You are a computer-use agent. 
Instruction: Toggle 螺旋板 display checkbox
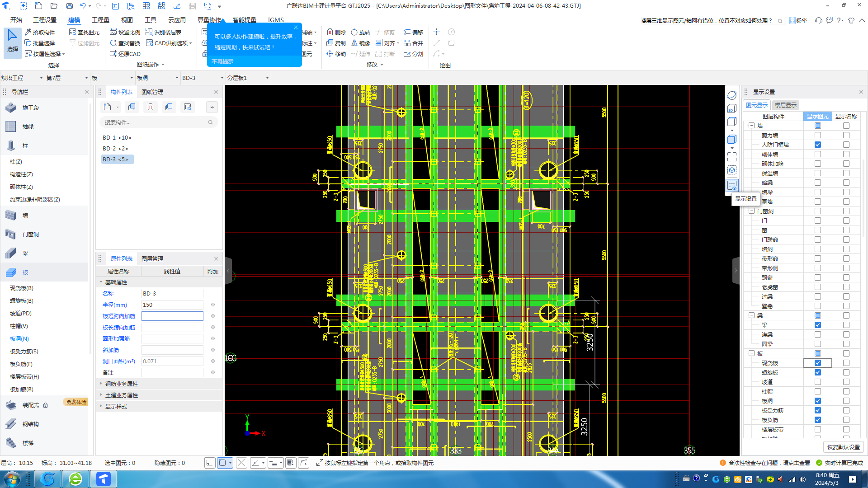[818, 373]
